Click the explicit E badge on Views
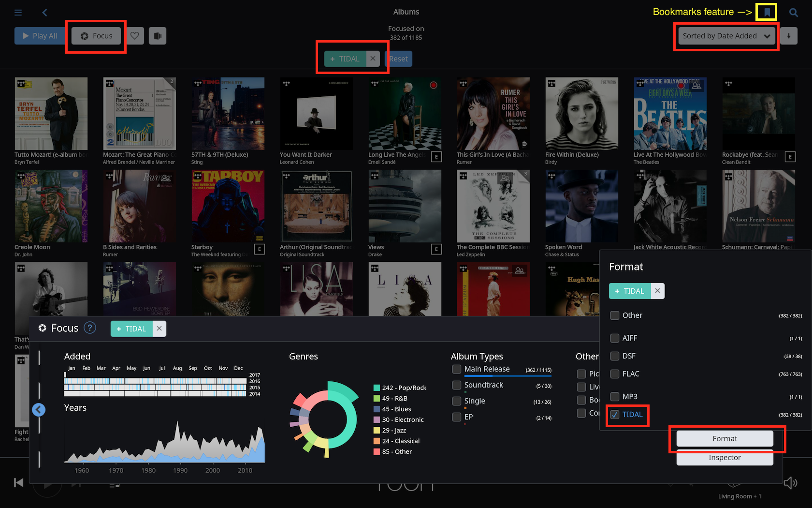Screen dimensions: 812x508 436,249
